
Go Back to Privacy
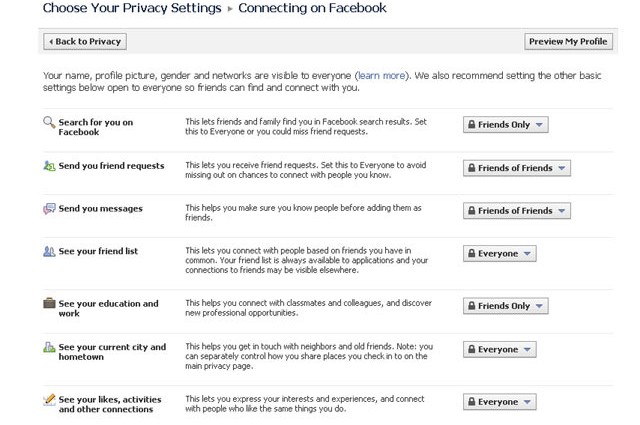[x=85, y=42]
